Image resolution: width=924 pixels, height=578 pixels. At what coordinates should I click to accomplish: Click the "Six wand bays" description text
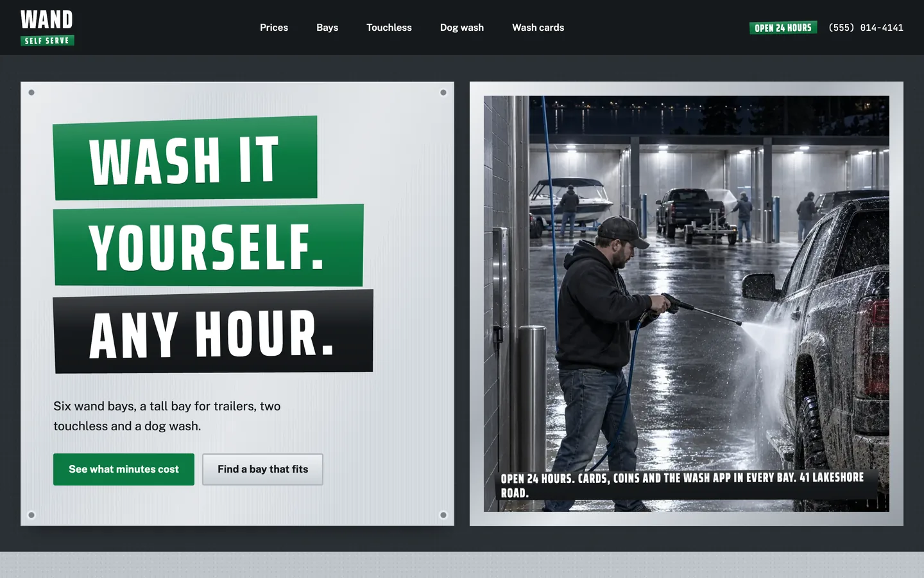[167, 416]
